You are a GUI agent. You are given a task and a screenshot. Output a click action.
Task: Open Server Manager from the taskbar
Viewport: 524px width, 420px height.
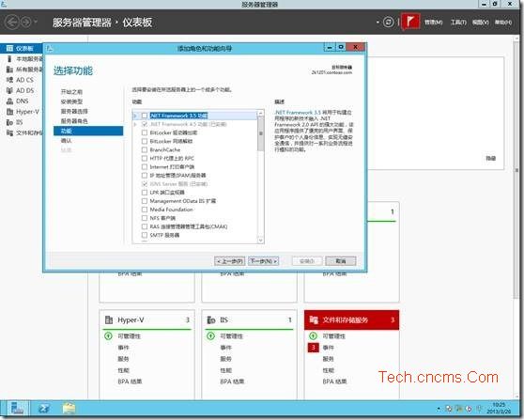click(x=17, y=409)
